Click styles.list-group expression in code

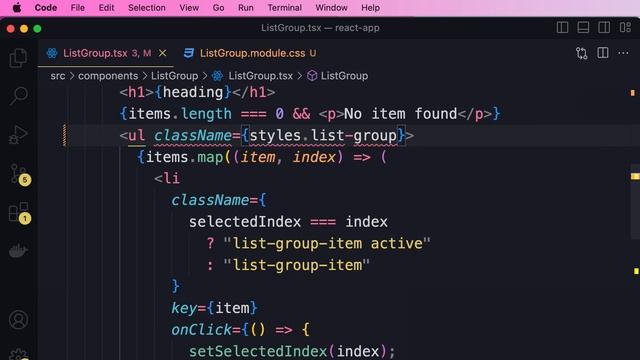click(323, 136)
